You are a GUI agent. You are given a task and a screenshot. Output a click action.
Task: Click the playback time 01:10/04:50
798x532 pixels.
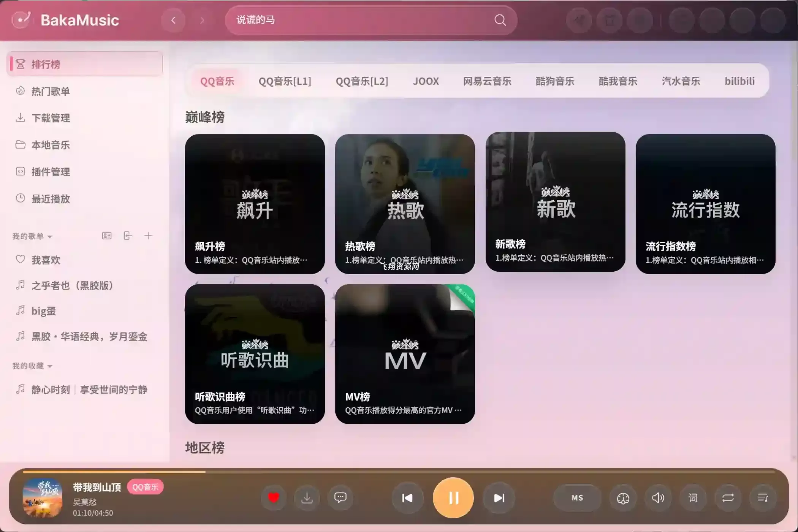(93, 513)
